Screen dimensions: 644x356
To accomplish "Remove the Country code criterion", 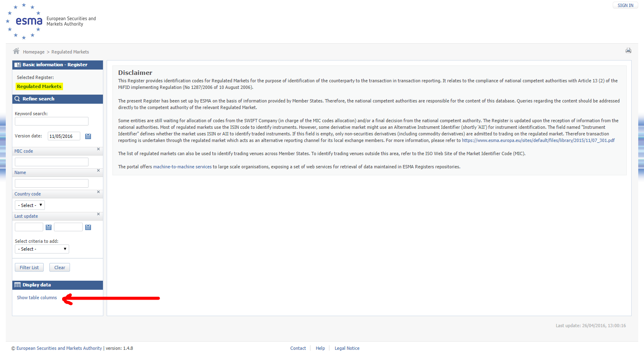I will (x=98, y=192).
